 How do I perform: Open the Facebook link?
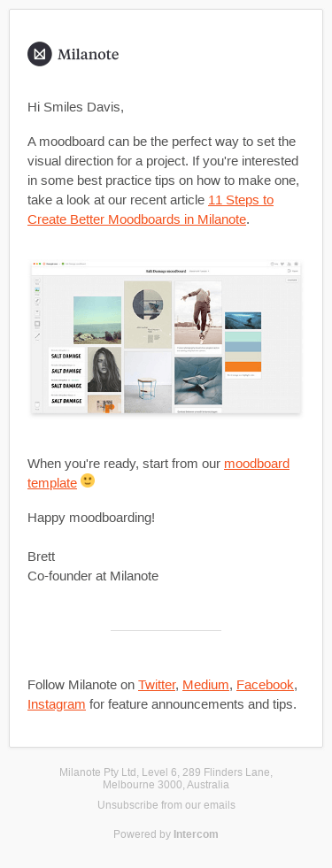265,685
